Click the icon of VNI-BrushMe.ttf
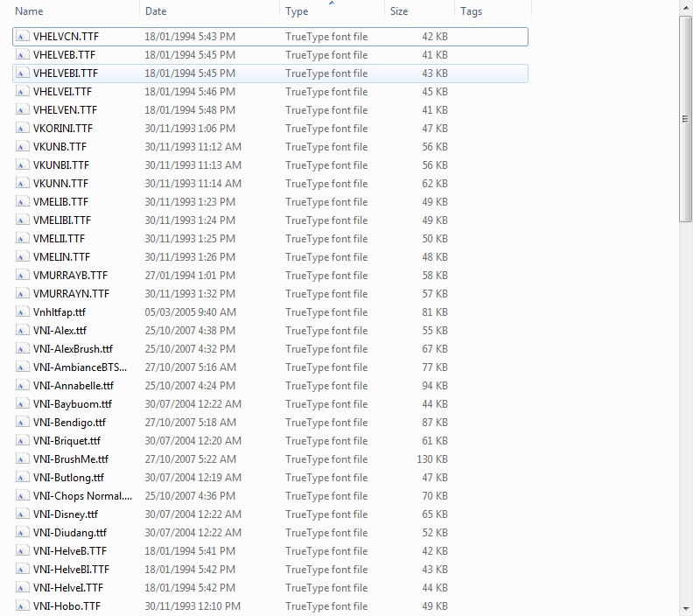Screen dimensions: 693x616 [x=21, y=459]
